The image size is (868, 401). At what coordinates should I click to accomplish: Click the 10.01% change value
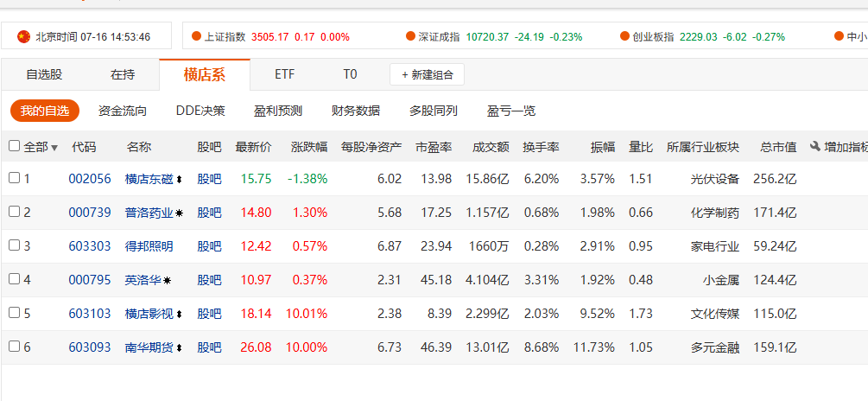(x=307, y=314)
